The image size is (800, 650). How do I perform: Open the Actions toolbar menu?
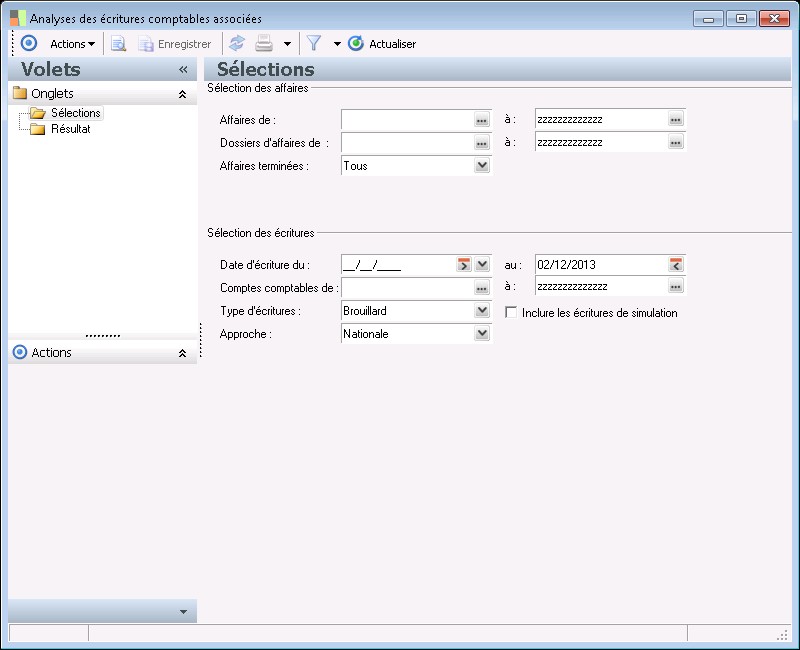73,44
